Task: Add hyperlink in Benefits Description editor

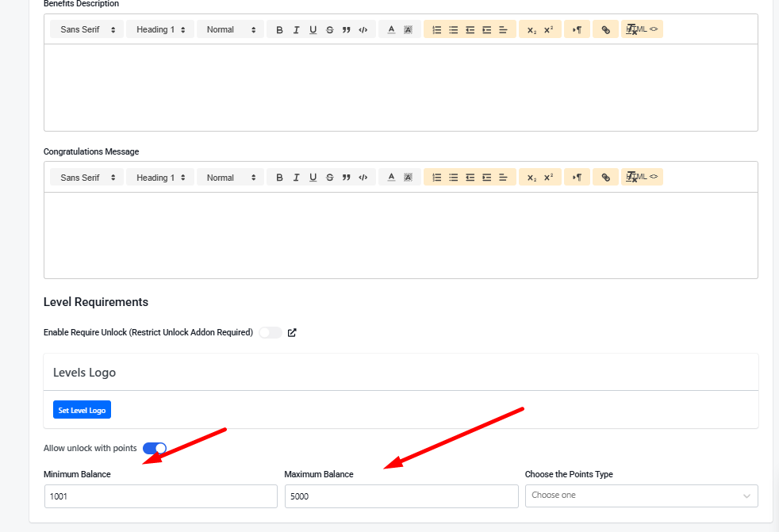Action: (605, 30)
